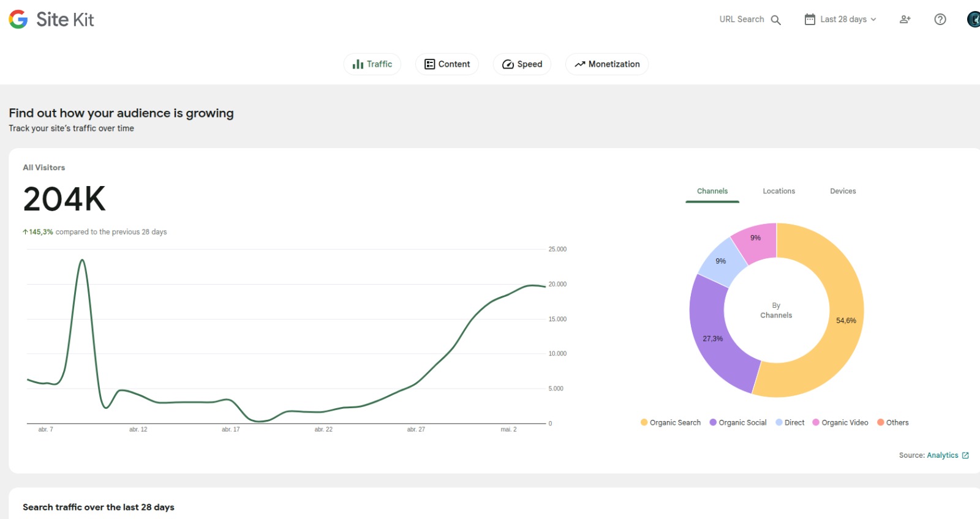Viewport: 980px width, 519px height.
Task: Show the Devices breakdown tab
Action: pos(843,191)
